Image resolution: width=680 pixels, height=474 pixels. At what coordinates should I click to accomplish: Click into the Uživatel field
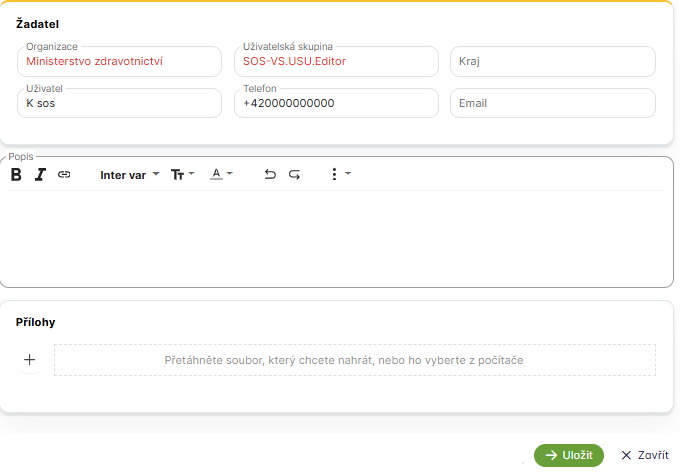click(x=119, y=103)
